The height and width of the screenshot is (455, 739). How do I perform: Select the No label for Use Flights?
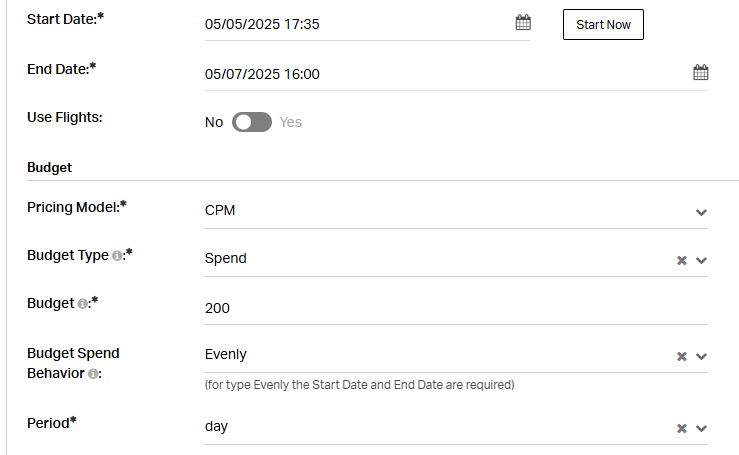click(214, 122)
